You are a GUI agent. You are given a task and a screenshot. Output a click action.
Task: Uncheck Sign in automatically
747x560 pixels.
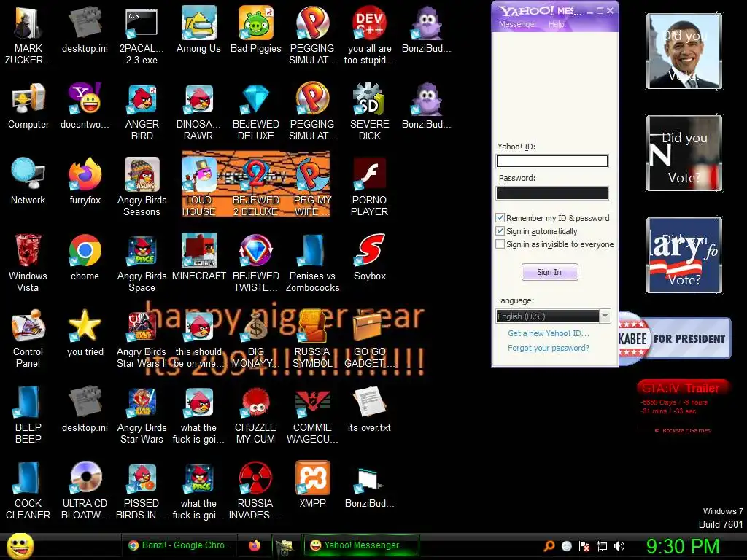click(500, 231)
